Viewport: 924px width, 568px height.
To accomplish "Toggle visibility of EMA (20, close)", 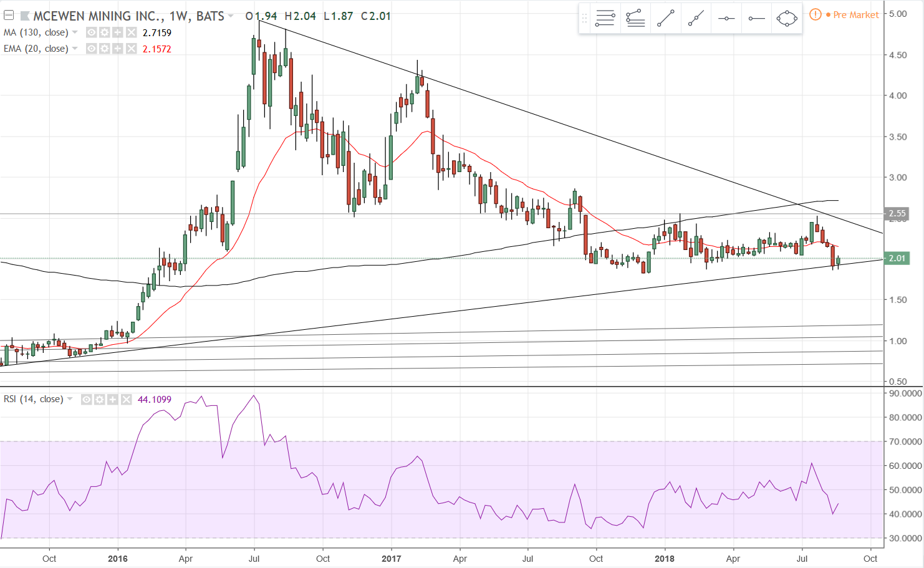I will click(92, 49).
